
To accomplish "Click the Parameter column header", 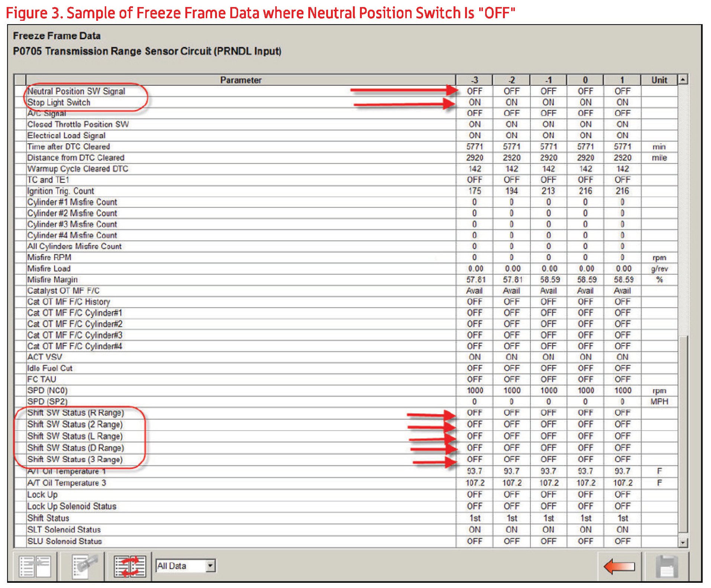I will (x=241, y=80).
